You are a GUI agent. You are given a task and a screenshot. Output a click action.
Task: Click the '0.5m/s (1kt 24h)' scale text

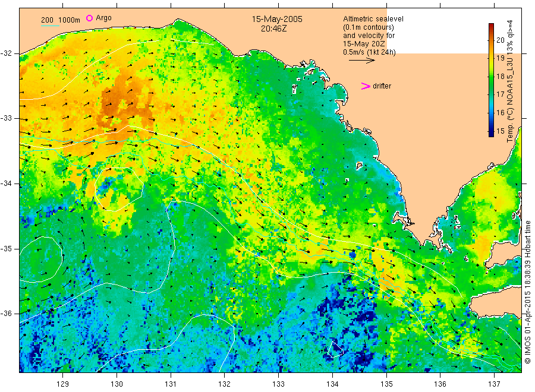[369, 52]
